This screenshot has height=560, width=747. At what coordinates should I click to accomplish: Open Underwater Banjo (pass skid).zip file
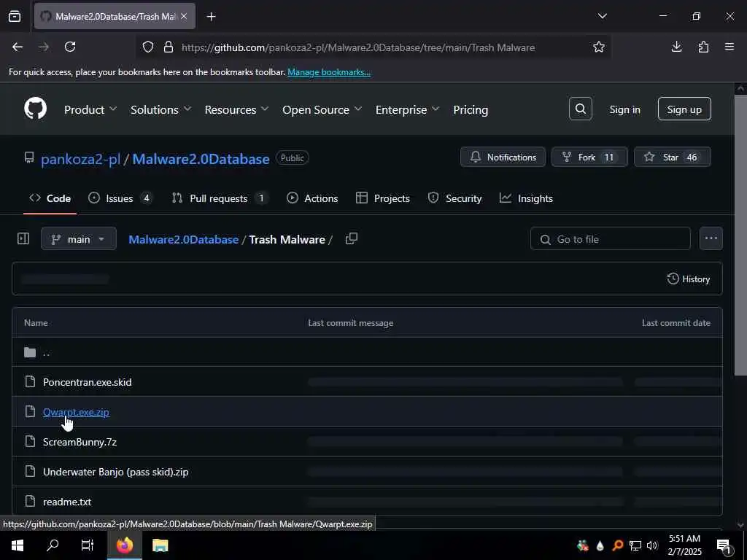[x=116, y=472]
